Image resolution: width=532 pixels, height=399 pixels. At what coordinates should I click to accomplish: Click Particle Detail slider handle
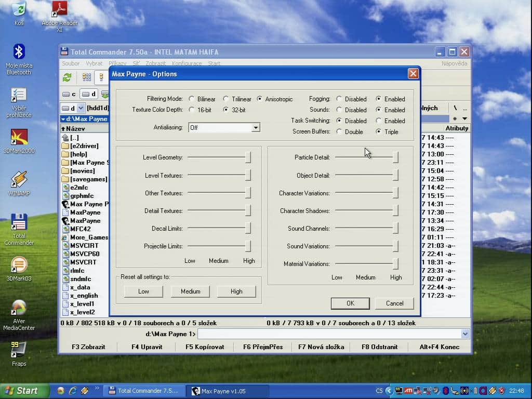tap(395, 157)
